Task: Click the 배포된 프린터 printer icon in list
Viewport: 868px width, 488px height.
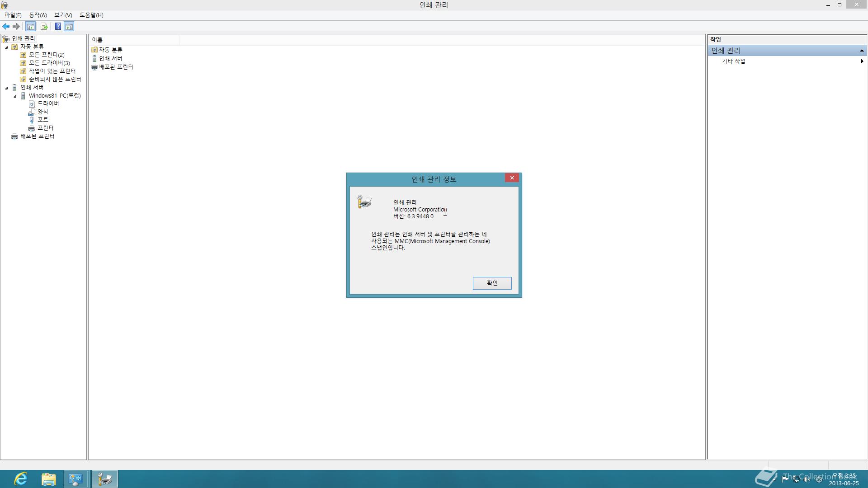Action: (x=94, y=67)
